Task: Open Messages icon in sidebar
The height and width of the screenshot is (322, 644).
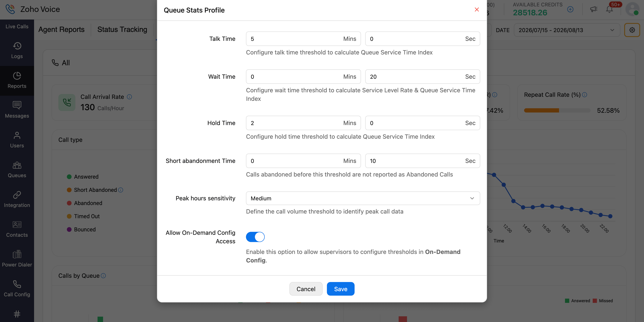Action: point(17,105)
